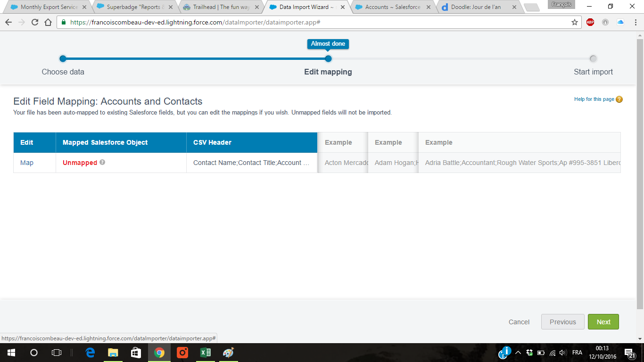Open the Windows Start menu
644x362 pixels.
tap(11, 353)
